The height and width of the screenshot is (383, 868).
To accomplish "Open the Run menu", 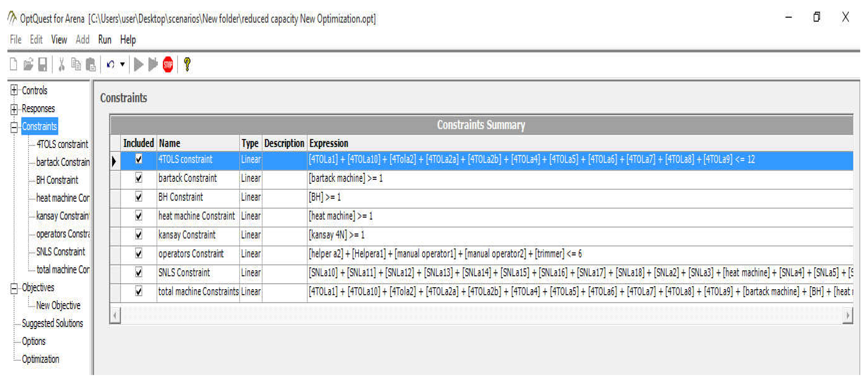I will (x=104, y=40).
